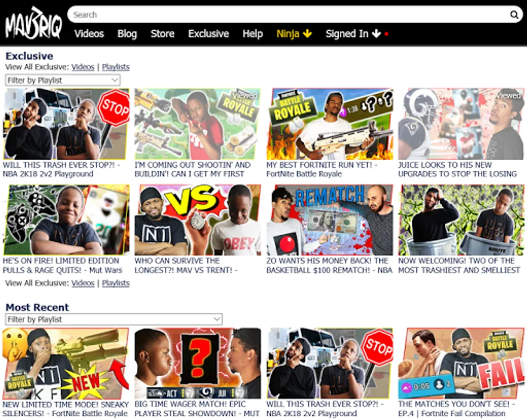Open Filter by Playlist dropdown under Most Recent
Image resolution: width=527 pixels, height=420 pixels.
113,319
